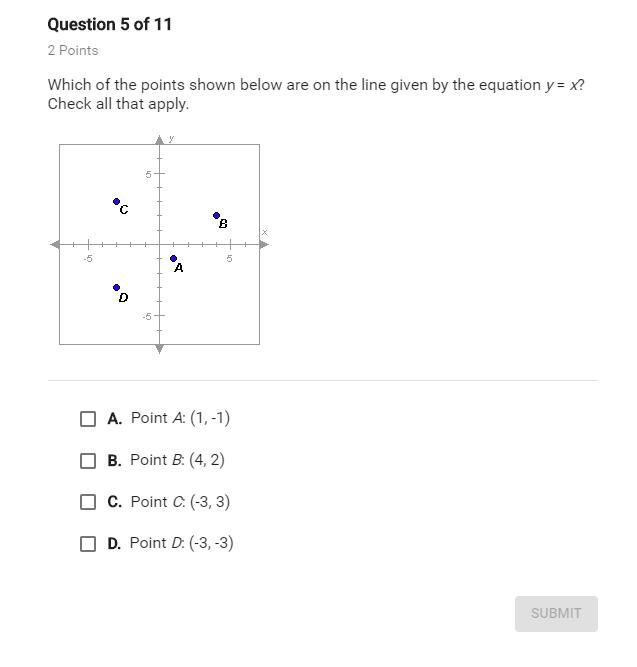Viewport: 637px width, 667px height.
Task: Click the left x-axis arrowhead
Action: click(x=55, y=244)
